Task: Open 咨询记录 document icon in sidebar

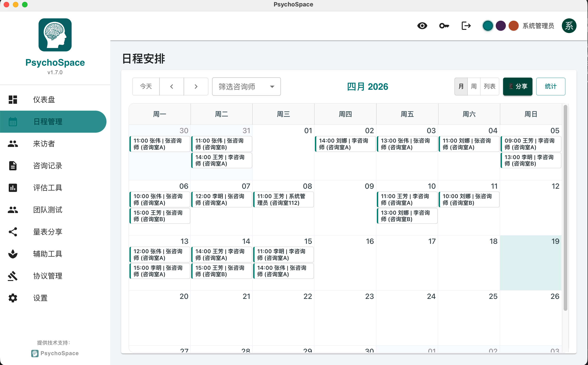Action: pyautogui.click(x=13, y=166)
